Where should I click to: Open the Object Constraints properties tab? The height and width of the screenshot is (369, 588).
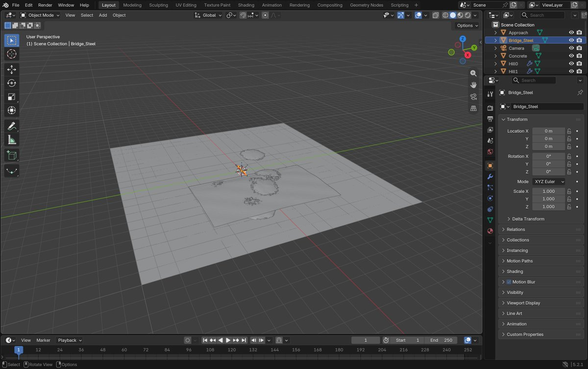[490, 209]
